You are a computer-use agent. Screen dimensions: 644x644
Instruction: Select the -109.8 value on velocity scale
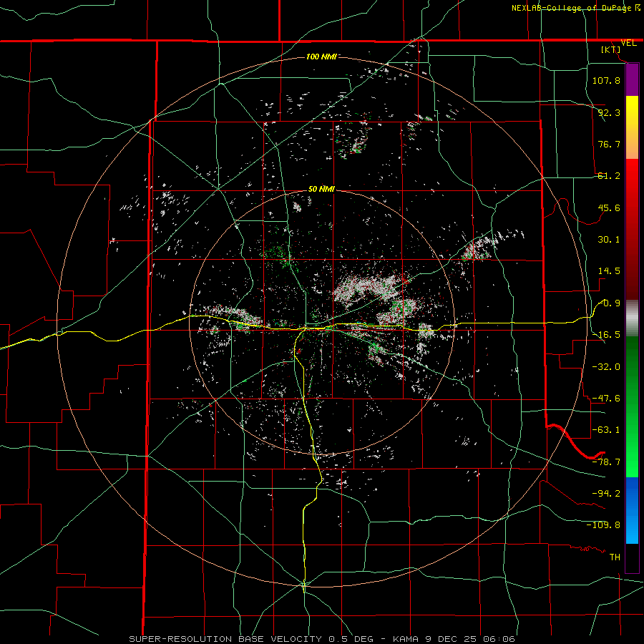tap(603, 525)
